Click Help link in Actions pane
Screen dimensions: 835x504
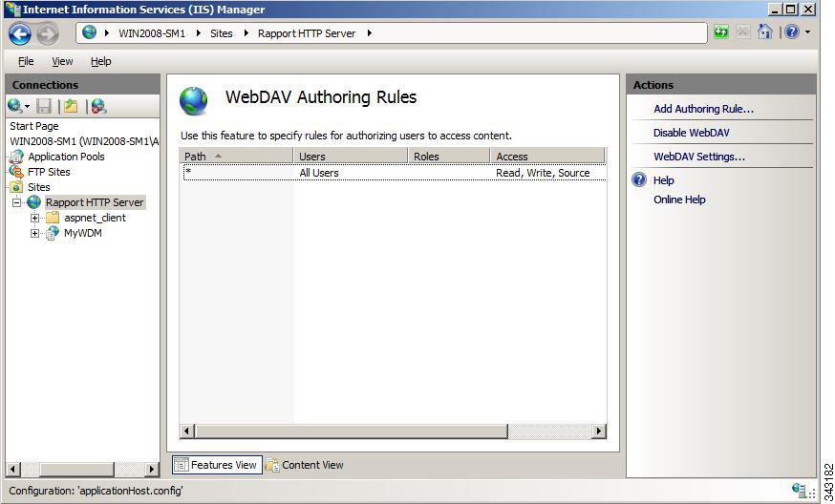point(664,179)
